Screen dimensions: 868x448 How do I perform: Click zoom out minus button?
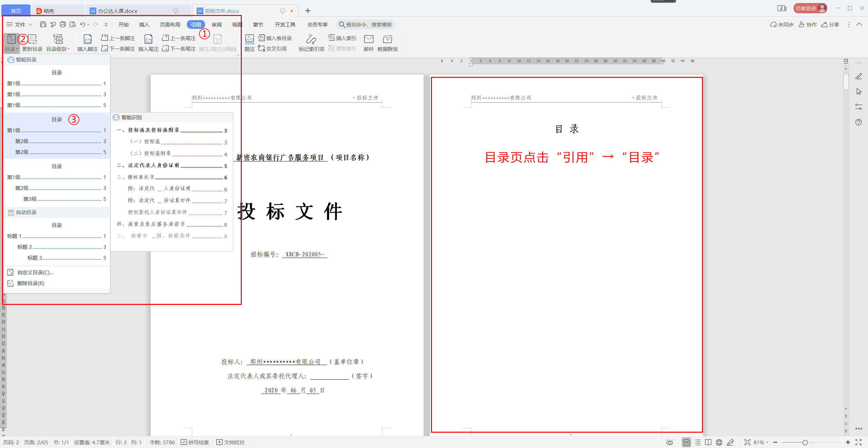click(775, 442)
